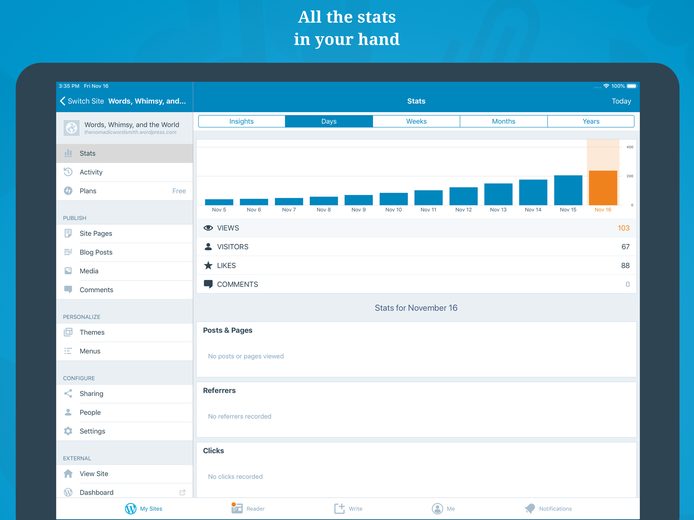Jump to Today in Stats header
Screen dimensions: 694x520
point(621,101)
